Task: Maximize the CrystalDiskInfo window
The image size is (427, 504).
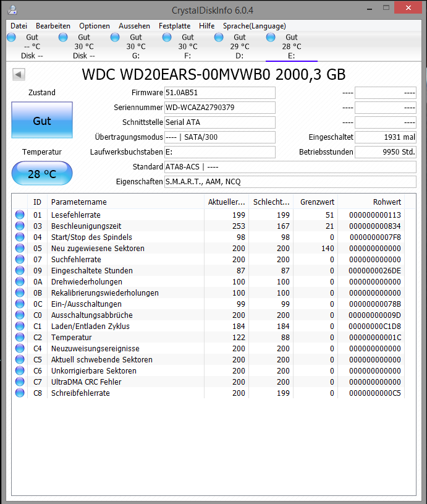Action: [386, 7]
